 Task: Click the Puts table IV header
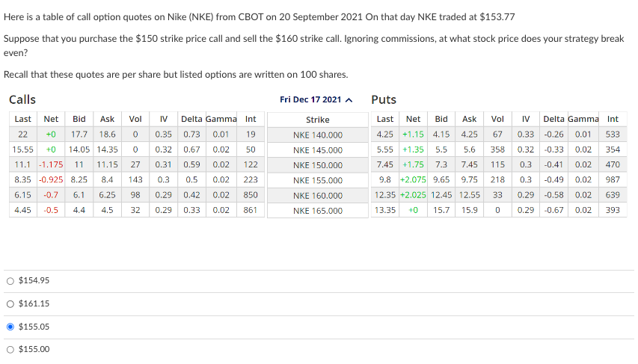point(526,119)
